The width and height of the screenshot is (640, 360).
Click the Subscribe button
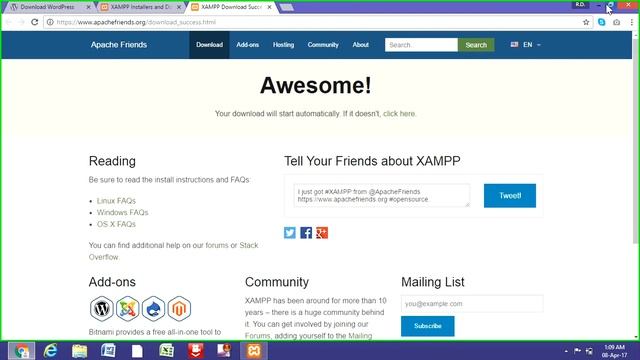pyautogui.click(x=427, y=326)
